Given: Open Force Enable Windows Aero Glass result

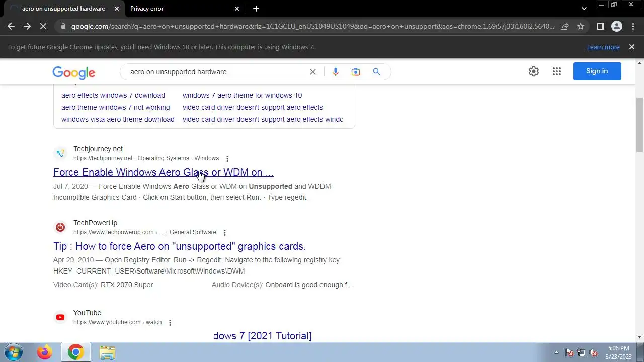Looking at the screenshot, I should click(164, 172).
